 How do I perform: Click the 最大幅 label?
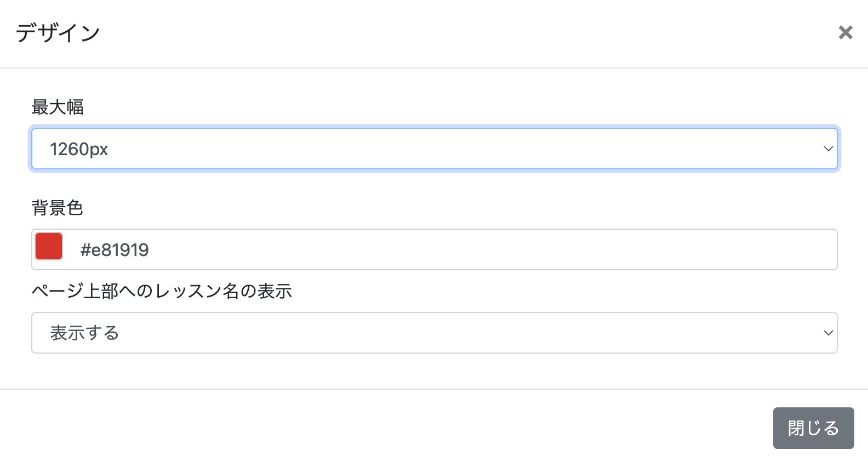pyautogui.click(x=58, y=107)
